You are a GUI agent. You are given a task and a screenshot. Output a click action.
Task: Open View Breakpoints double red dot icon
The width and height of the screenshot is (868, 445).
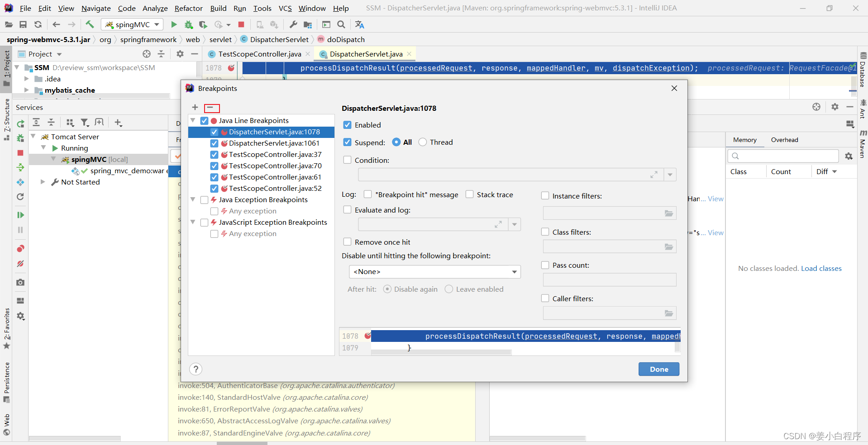pos(20,249)
